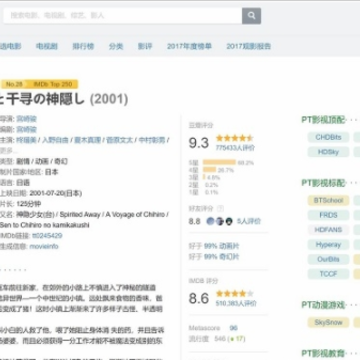
Task: Open cast member 夏木真理 link
Action: pyautogui.click(x=87, y=140)
